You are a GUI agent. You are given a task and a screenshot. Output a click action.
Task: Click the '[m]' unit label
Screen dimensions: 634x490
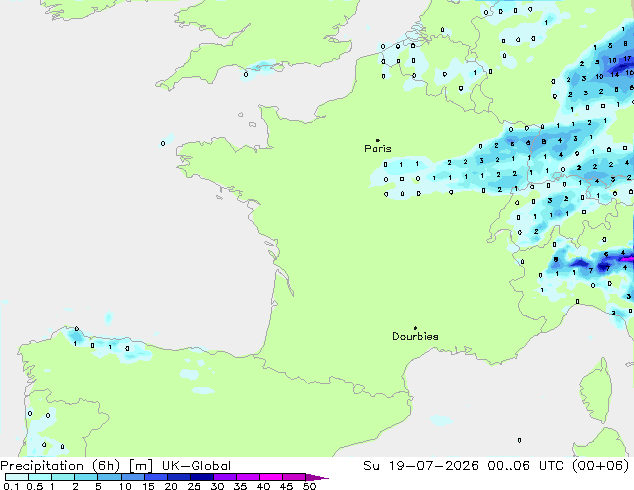click(140, 466)
